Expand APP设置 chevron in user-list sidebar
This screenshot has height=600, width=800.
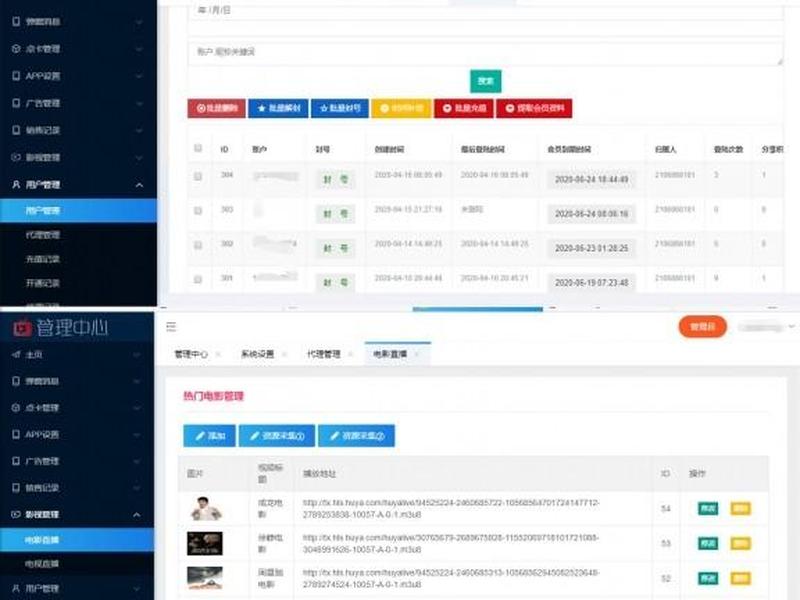click(x=139, y=76)
